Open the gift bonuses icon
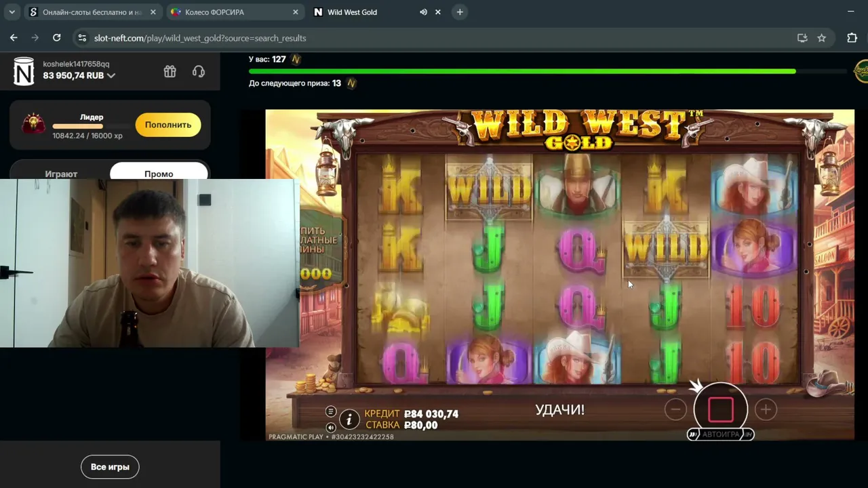868x488 pixels. [x=170, y=71]
